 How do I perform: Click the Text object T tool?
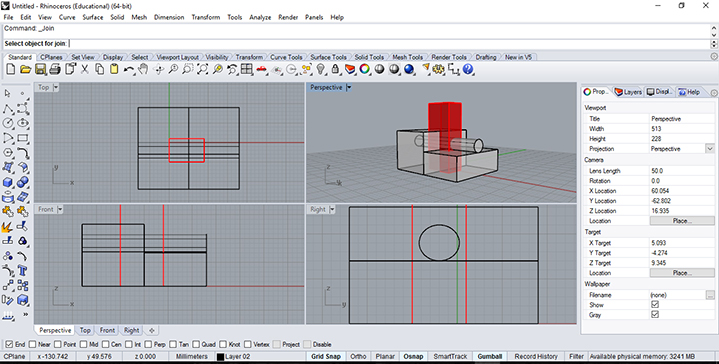click(x=23, y=271)
